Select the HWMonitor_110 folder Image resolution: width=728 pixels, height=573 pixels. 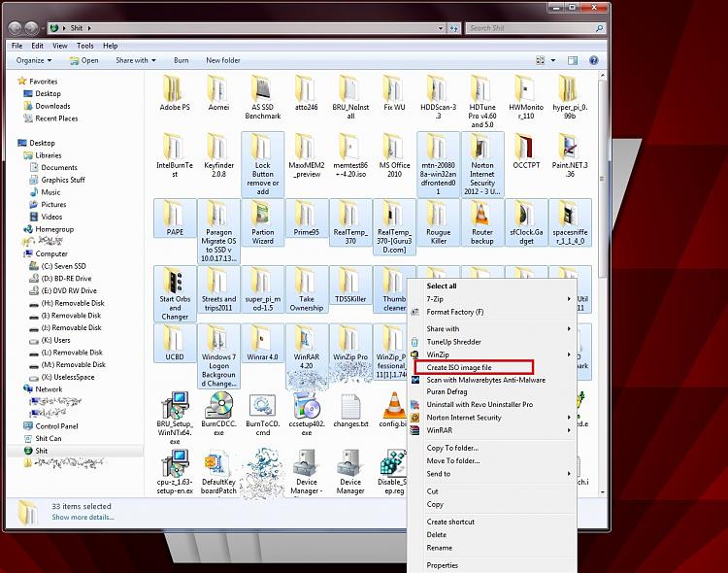pyautogui.click(x=526, y=97)
